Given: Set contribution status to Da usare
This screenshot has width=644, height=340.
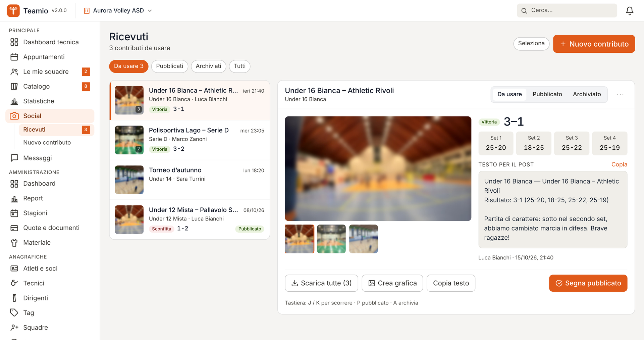Looking at the screenshot, I should click(x=509, y=94).
